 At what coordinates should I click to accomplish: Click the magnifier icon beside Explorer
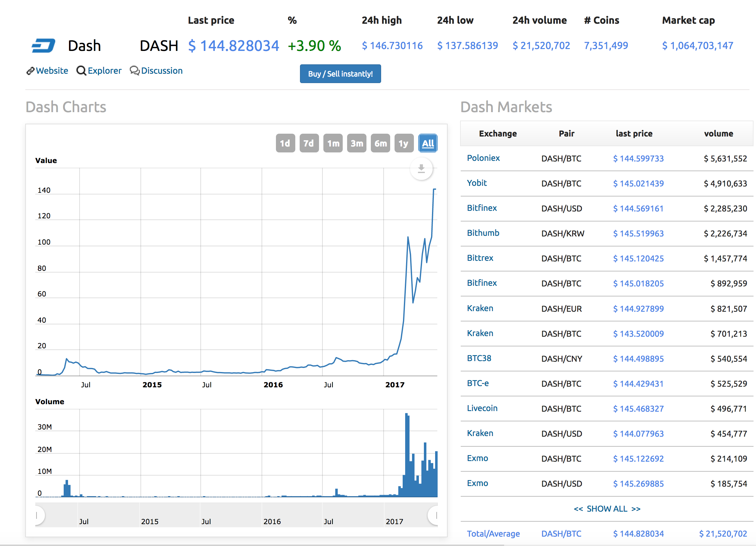81,71
